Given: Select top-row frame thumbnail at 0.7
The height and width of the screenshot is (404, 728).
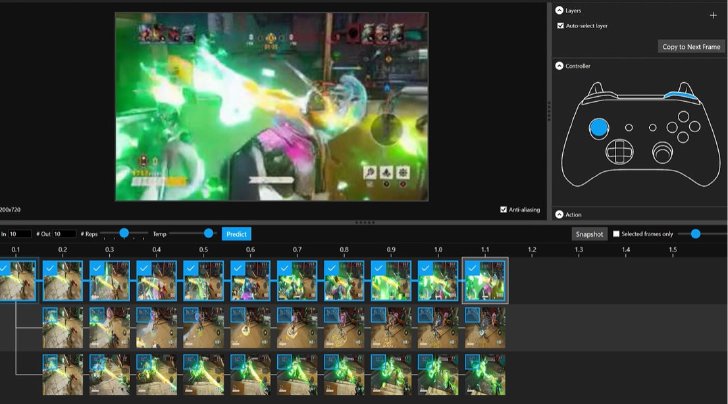Looking at the screenshot, I should (297, 280).
